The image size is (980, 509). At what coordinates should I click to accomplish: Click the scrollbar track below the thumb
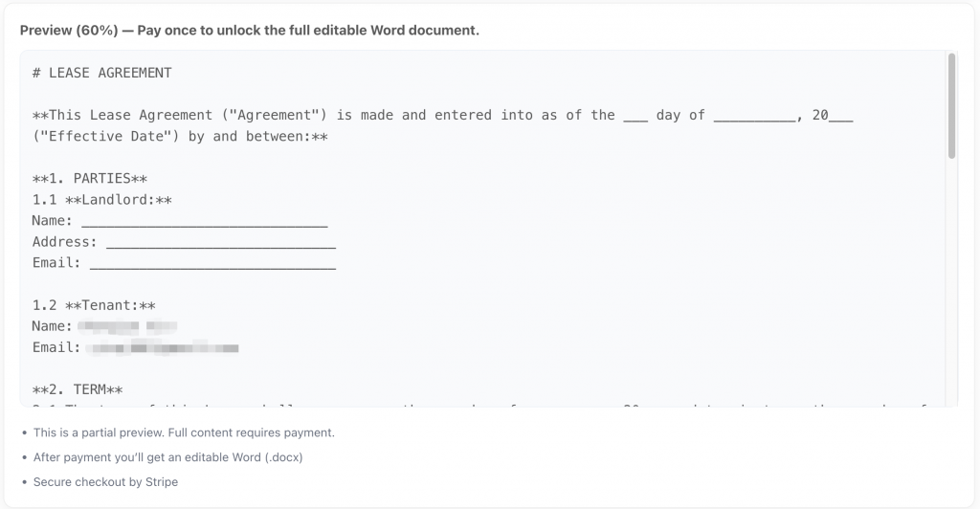(951, 287)
